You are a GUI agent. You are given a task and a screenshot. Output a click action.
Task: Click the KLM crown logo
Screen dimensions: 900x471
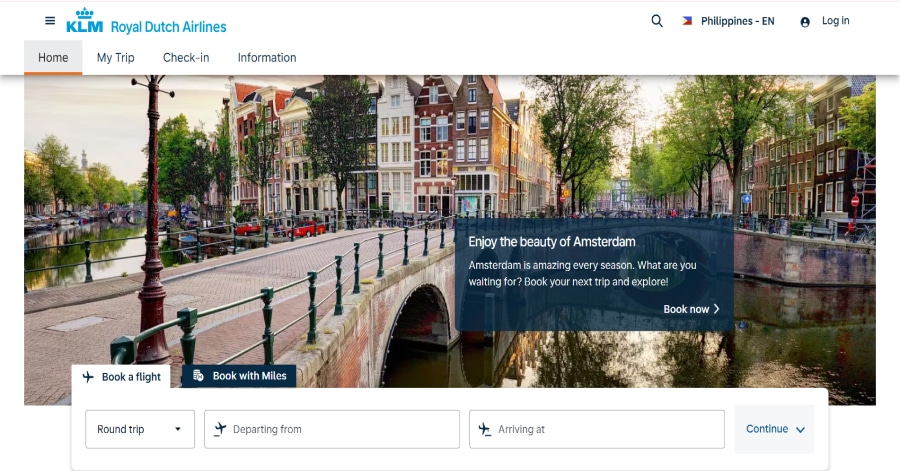(84, 21)
